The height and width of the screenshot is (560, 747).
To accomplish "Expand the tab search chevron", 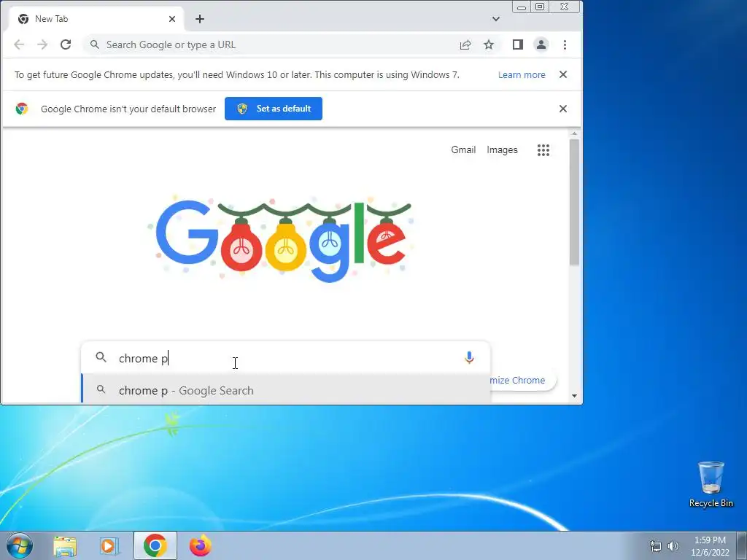I will click(x=496, y=19).
